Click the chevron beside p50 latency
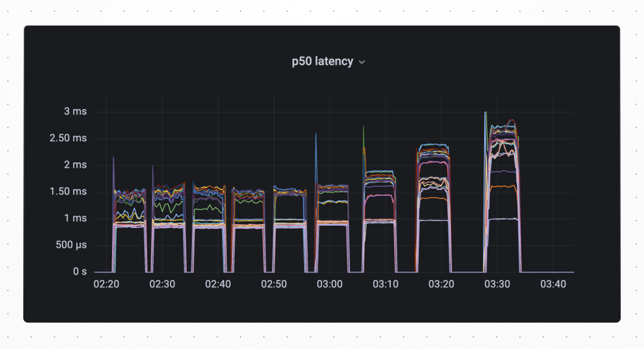Image resolution: width=644 pixels, height=349 pixels. (362, 63)
